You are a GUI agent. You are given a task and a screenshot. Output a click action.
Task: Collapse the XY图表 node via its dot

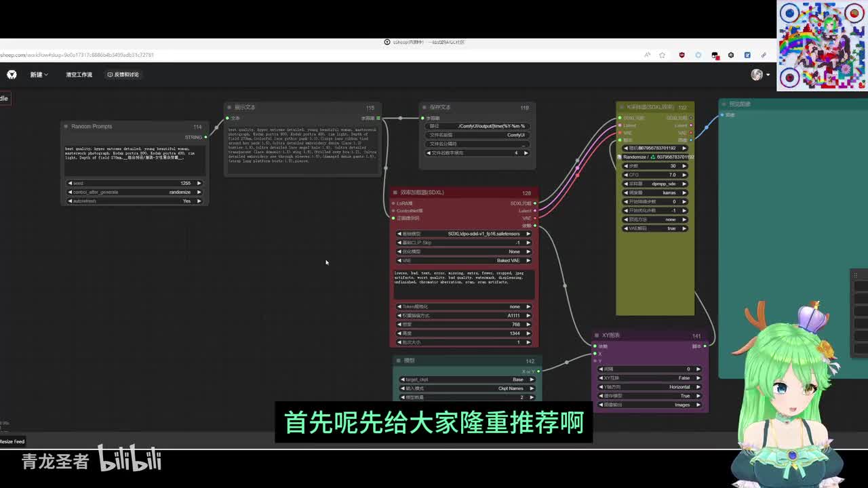tap(597, 335)
